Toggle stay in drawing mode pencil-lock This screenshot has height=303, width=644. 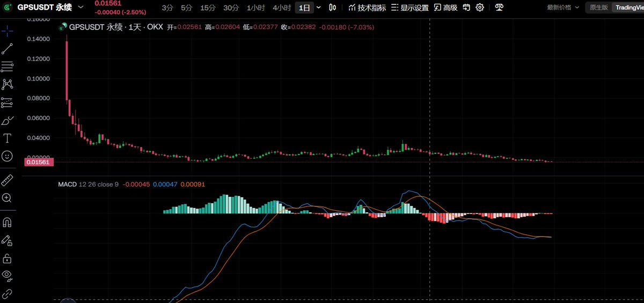point(8,240)
